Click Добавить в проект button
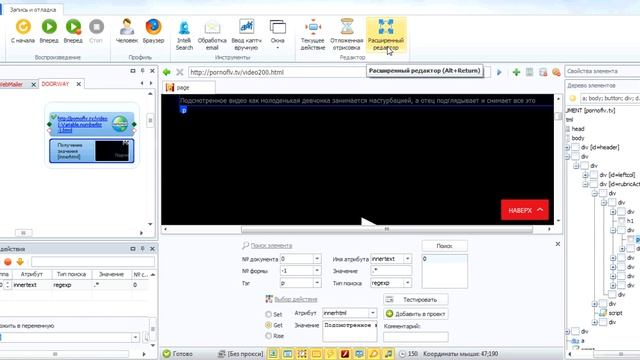This screenshot has width=640, height=360. 416,314
